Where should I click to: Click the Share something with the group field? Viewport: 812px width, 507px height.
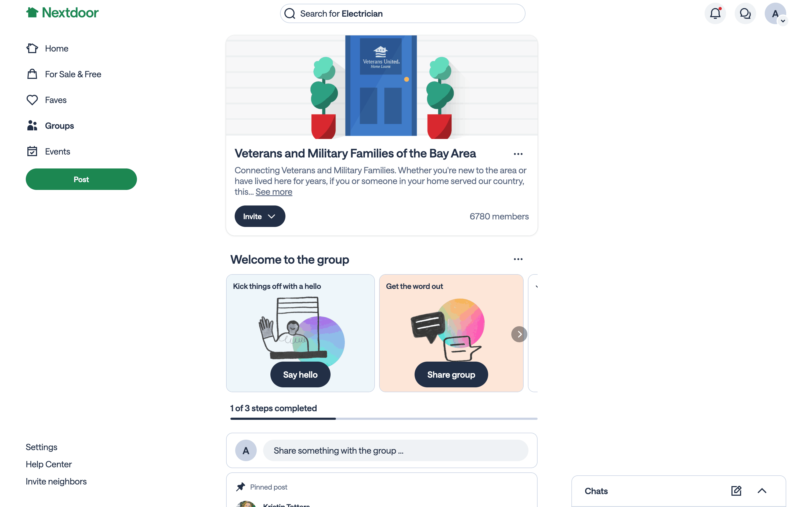396,450
